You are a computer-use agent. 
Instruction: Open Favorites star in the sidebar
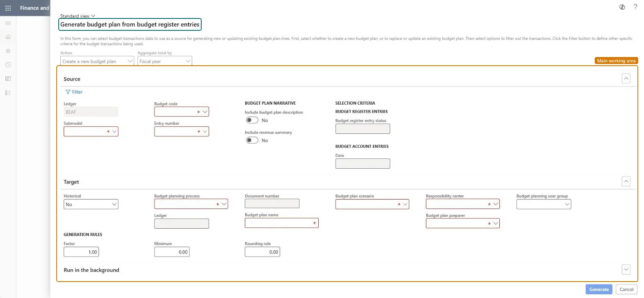[8, 51]
